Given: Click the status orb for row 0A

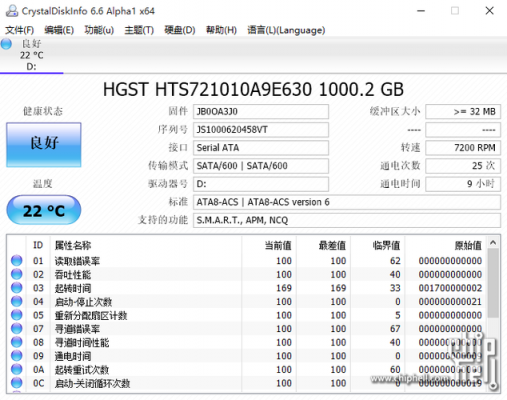Looking at the screenshot, I should [16, 369].
